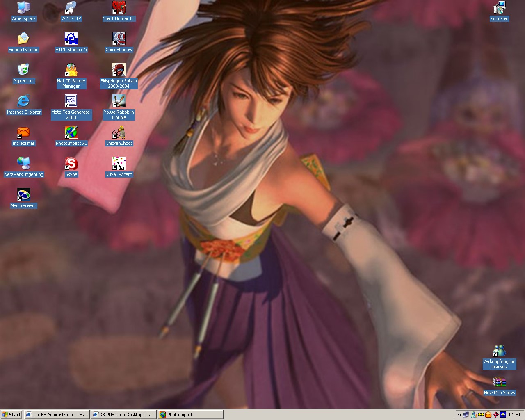Screen dimensions: 525x420
Task: Select the Ha! CD Burner Manager icon
Action: (71, 70)
